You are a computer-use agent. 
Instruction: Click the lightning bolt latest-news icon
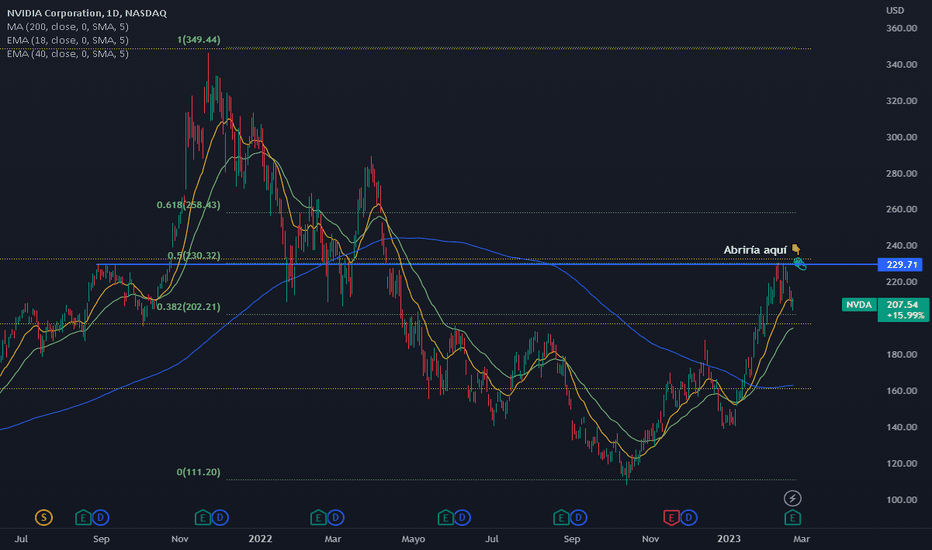(x=792, y=498)
